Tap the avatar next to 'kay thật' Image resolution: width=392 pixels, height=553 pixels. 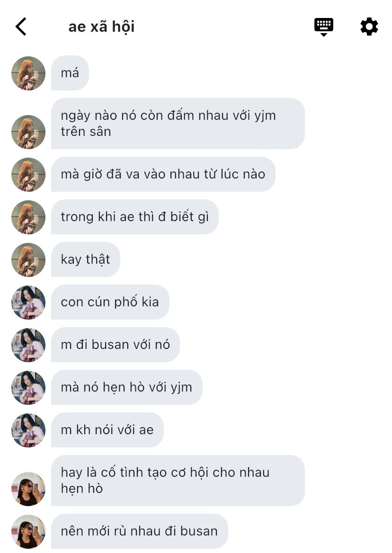click(28, 259)
